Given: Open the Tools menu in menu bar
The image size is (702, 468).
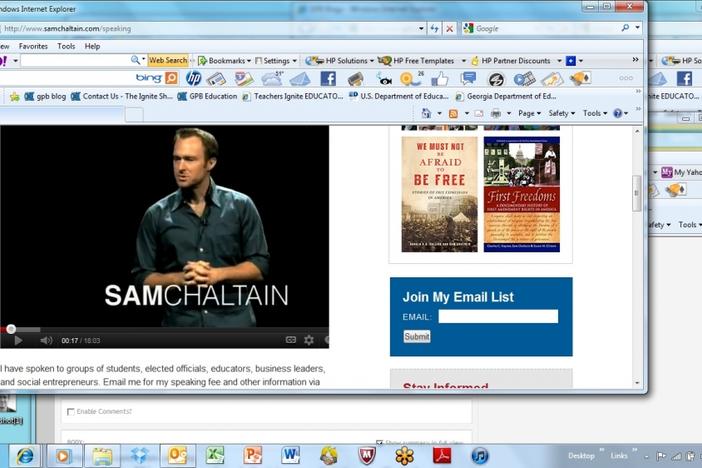Looking at the screenshot, I should pos(66,46).
